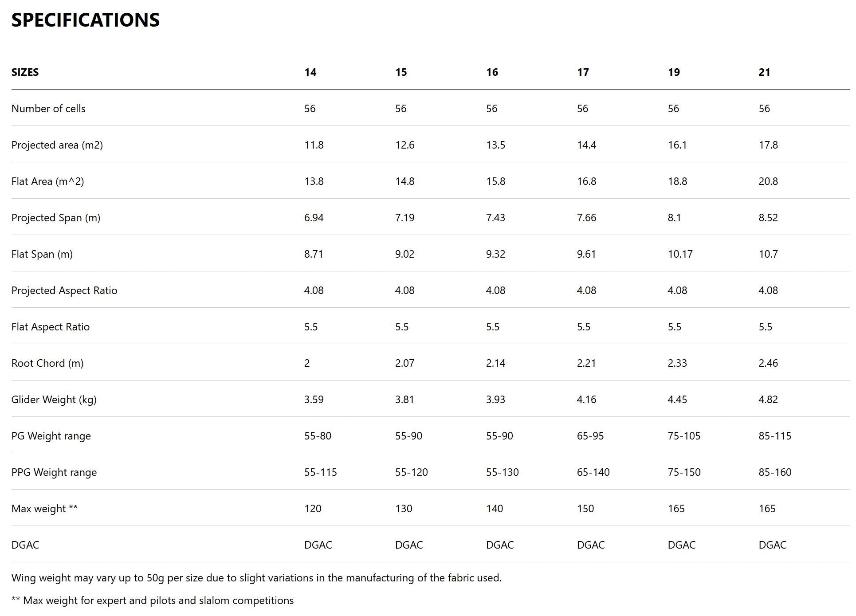856x616 pixels.
Task: Click the Flat Aspect Ratio row label
Action: pos(51,327)
